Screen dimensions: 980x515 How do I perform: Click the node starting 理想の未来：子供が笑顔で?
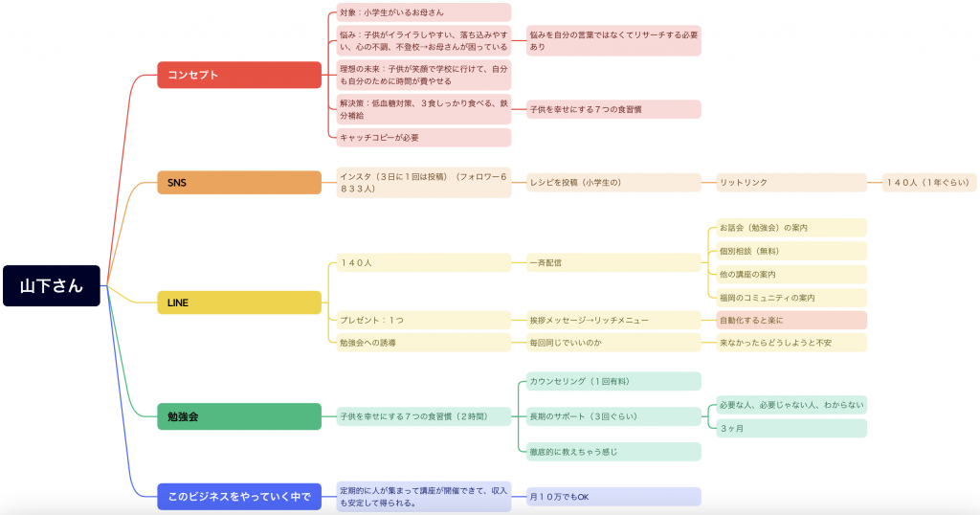[x=424, y=75]
